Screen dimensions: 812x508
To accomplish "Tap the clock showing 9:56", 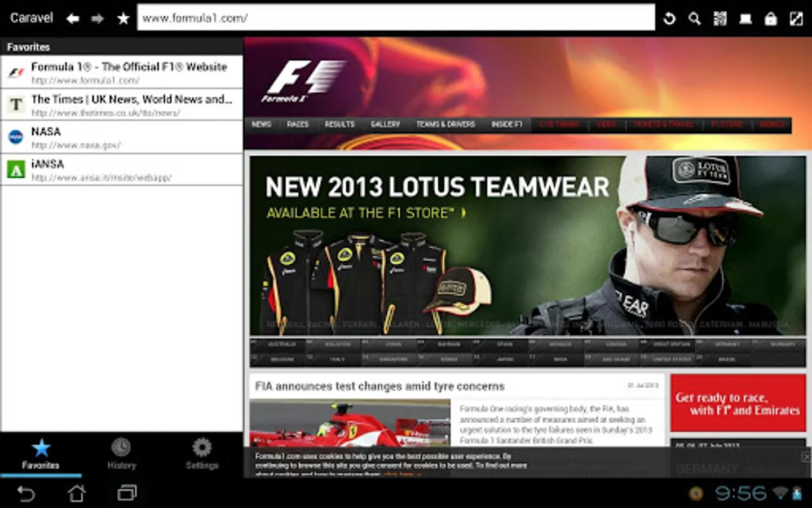I will [x=740, y=494].
